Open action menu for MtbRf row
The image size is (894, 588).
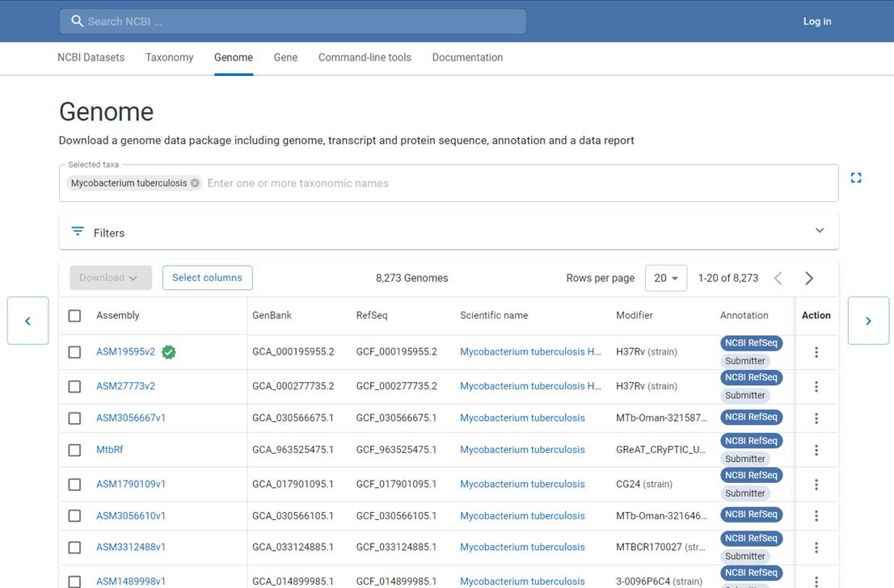[x=816, y=450]
